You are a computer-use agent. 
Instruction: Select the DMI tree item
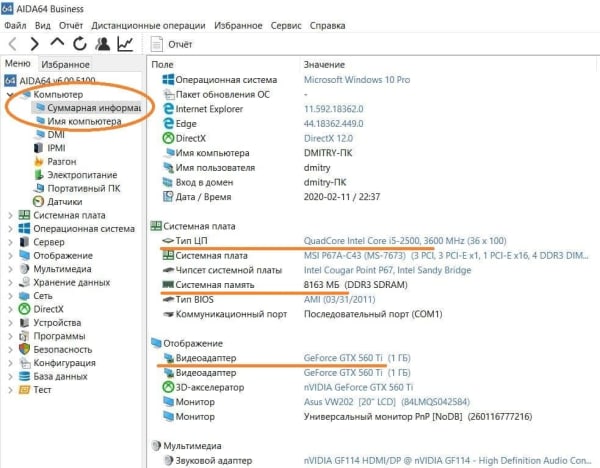click(x=56, y=135)
